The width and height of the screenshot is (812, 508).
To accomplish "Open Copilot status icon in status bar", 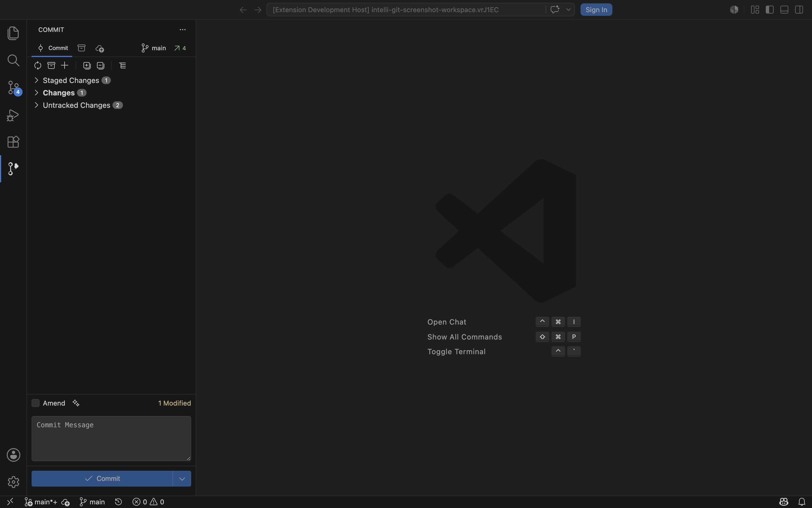I will click(784, 502).
